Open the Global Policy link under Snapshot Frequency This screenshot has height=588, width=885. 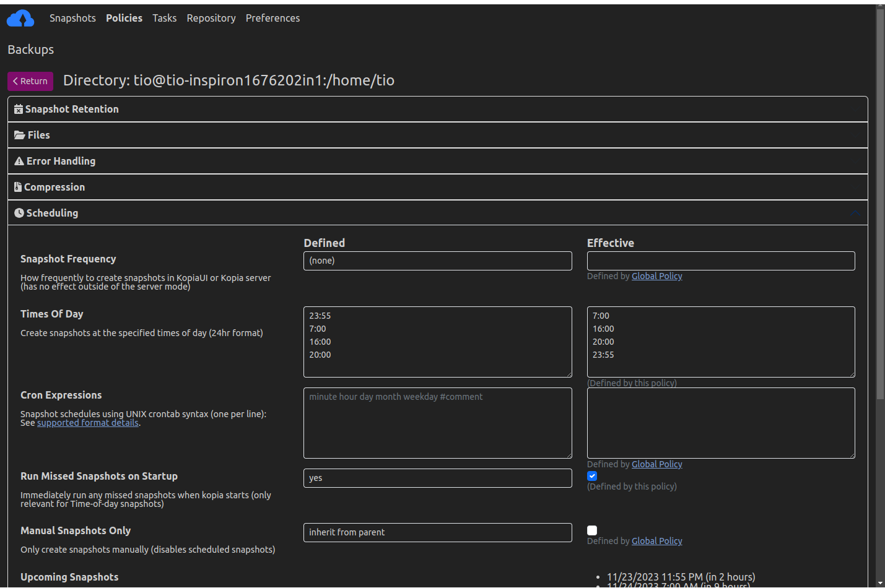click(656, 276)
